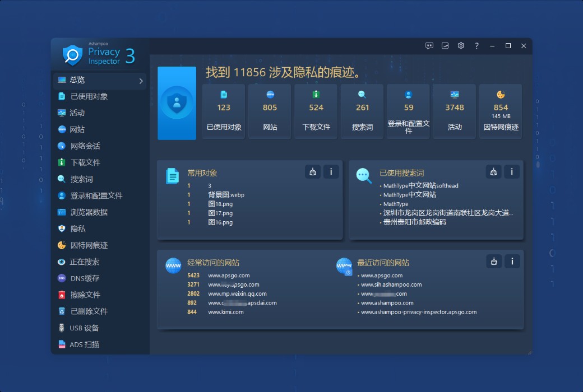Click the clean icon in 已使用搜索词 panel

pos(493,172)
